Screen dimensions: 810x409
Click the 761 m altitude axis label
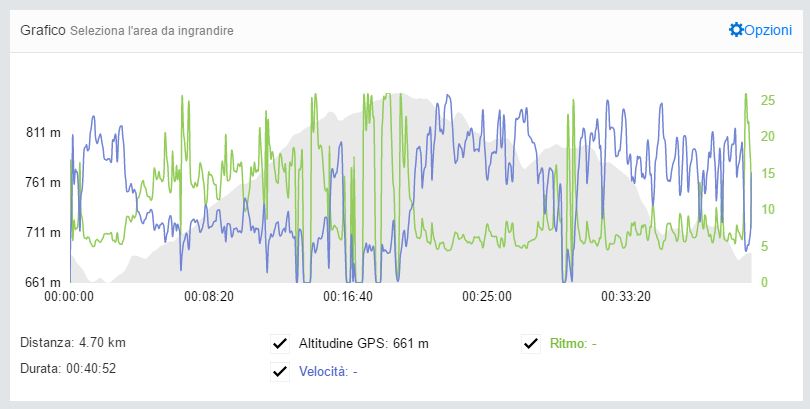tap(43, 183)
